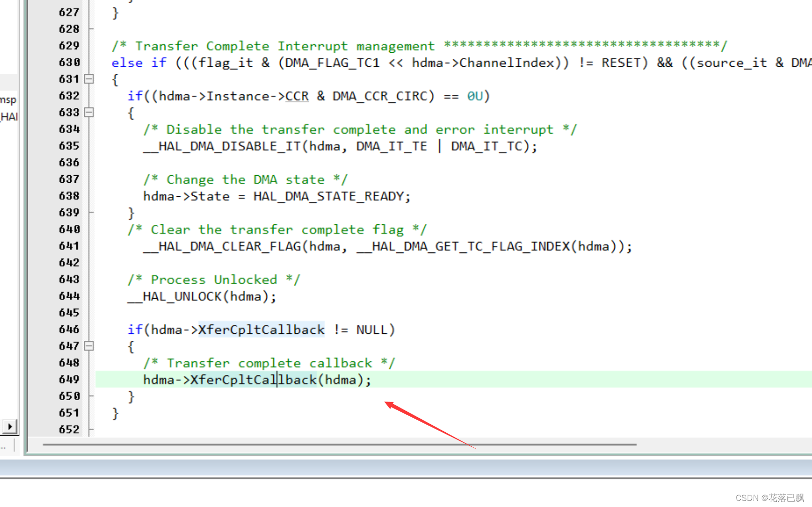The height and width of the screenshot is (507, 812).
Task: Click the underlined CCR register name
Action: [297, 96]
